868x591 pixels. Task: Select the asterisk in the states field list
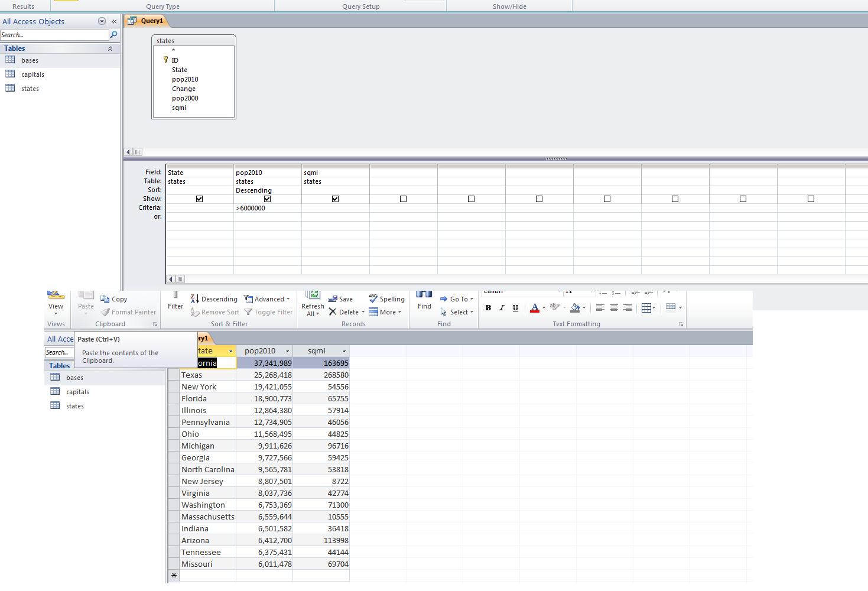[173, 51]
